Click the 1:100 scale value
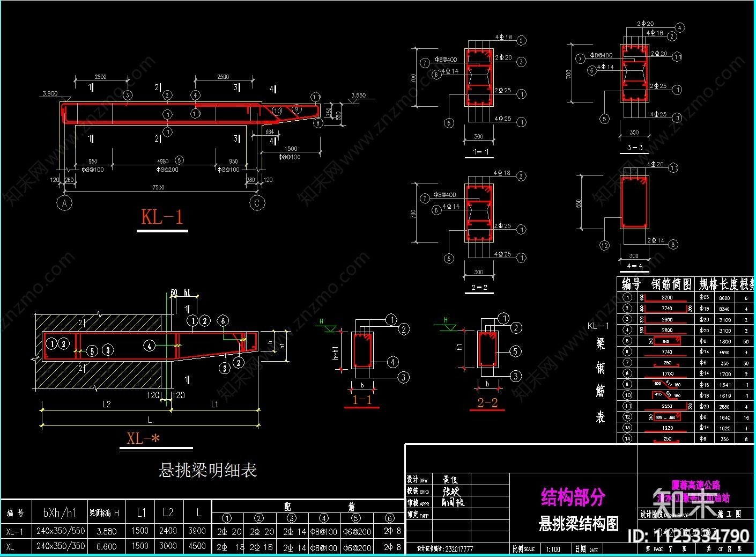 click(x=553, y=549)
